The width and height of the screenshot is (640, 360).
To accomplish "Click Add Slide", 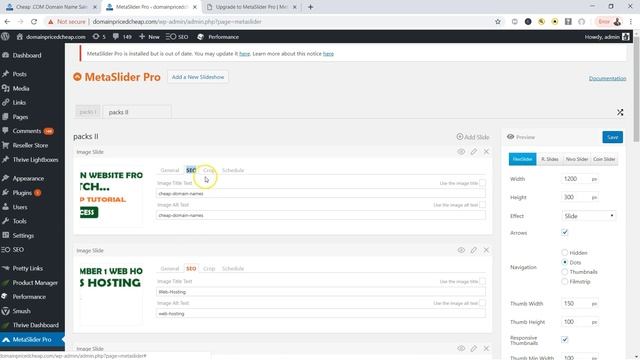I will (x=473, y=137).
